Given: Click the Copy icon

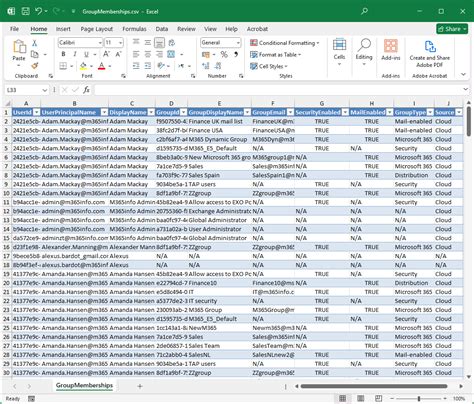Looking at the screenshot, I should click(34, 54).
